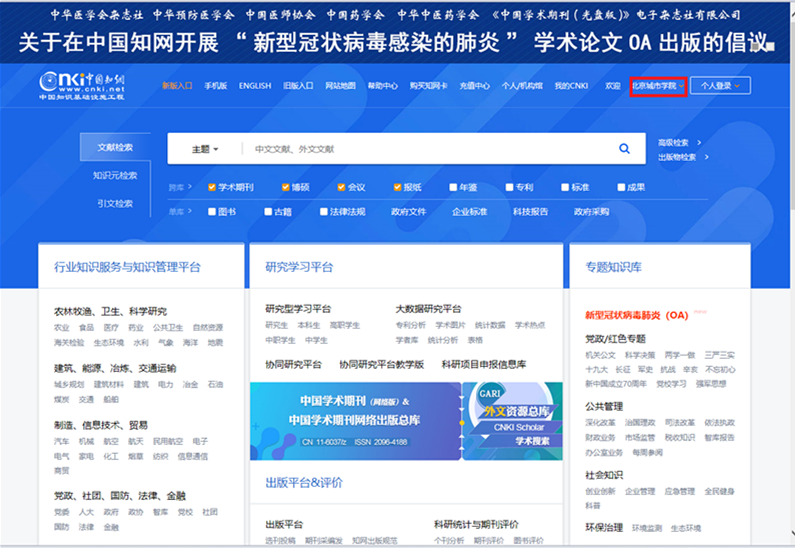The height and width of the screenshot is (548, 795).
Task: Open 企业标准 database
Action: click(x=469, y=211)
